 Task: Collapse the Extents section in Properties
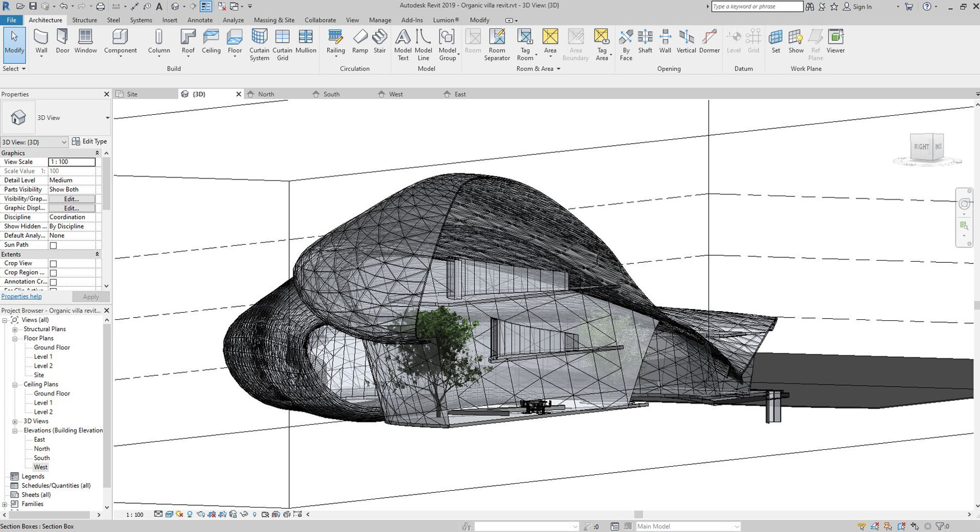pos(97,254)
